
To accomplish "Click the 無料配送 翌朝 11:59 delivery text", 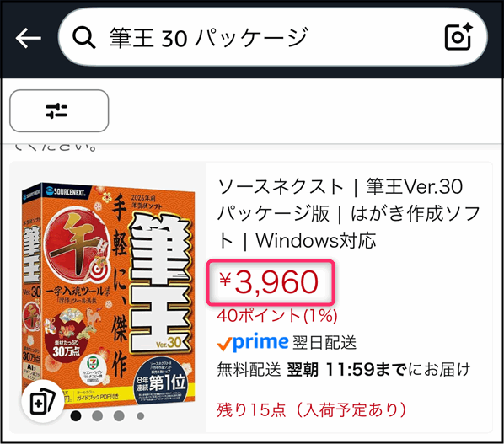I will (x=344, y=370).
